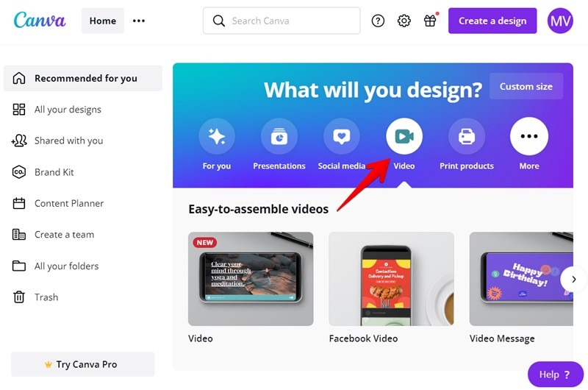The width and height of the screenshot is (588, 390).
Task: Click the Try Canva Pro button
Action: pos(82,364)
